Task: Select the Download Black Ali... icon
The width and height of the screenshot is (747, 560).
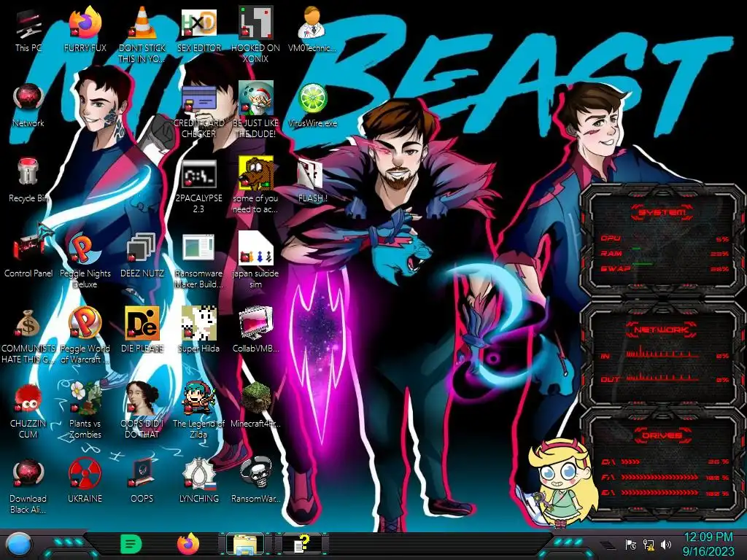Action: pos(28,486)
